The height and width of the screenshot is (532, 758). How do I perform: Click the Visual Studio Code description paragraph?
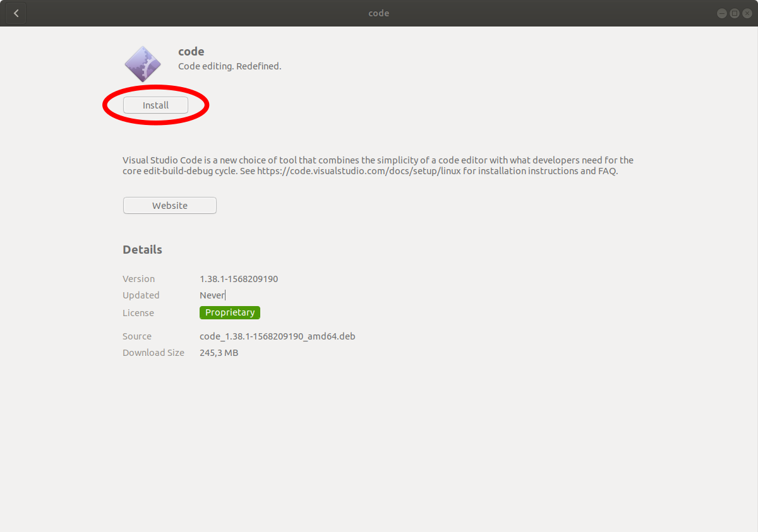378,165
